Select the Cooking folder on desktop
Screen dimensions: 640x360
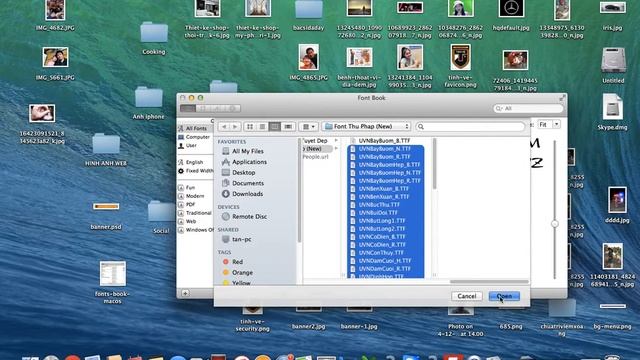coord(154,38)
